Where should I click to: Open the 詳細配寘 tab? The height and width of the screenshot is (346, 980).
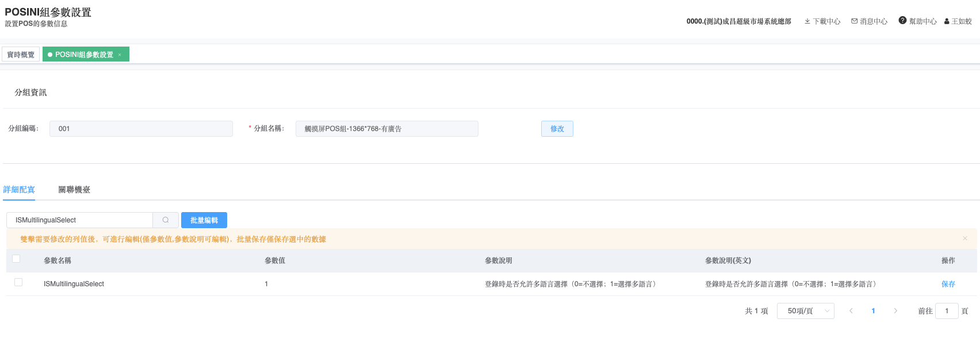coord(19,190)
